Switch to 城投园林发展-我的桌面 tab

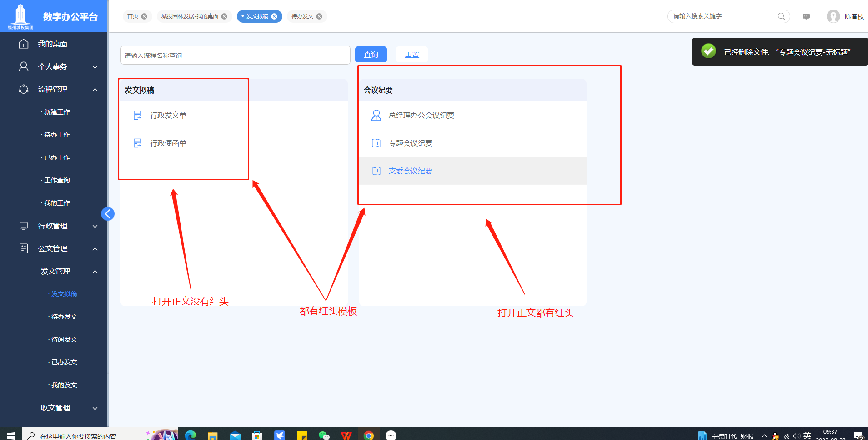coord(190,16)
